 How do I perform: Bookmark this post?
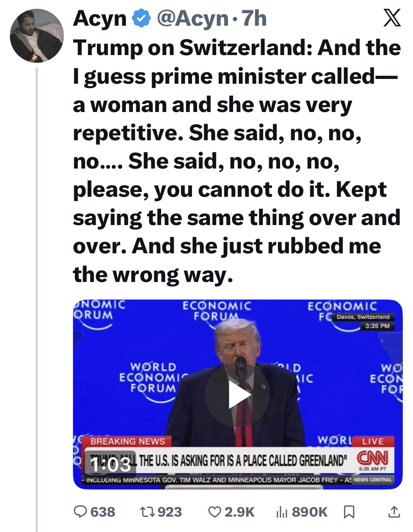(348, 512)
